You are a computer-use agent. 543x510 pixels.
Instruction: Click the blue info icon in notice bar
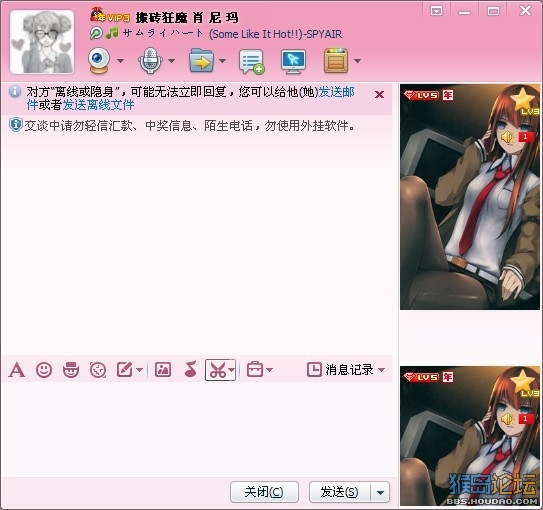15,92
